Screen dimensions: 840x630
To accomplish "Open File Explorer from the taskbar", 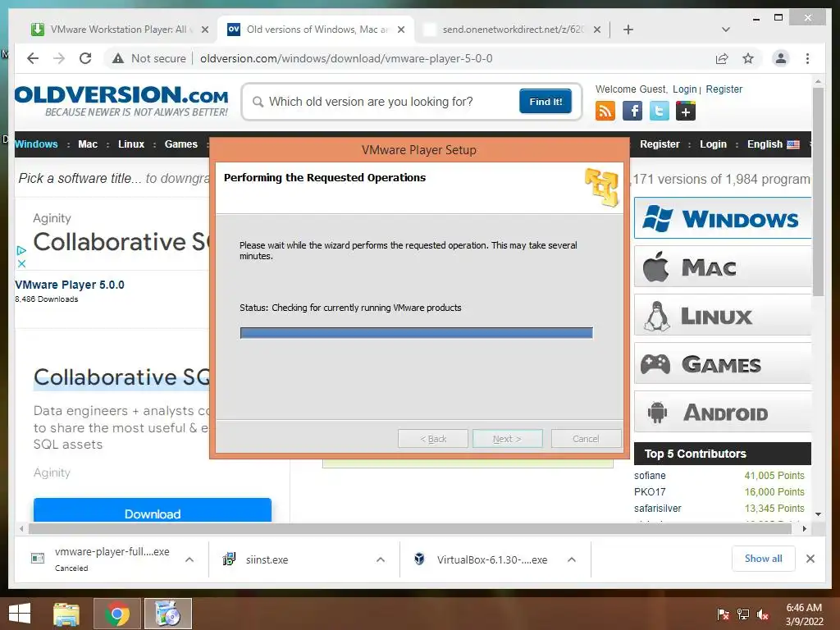I will (x=66, y=614).
